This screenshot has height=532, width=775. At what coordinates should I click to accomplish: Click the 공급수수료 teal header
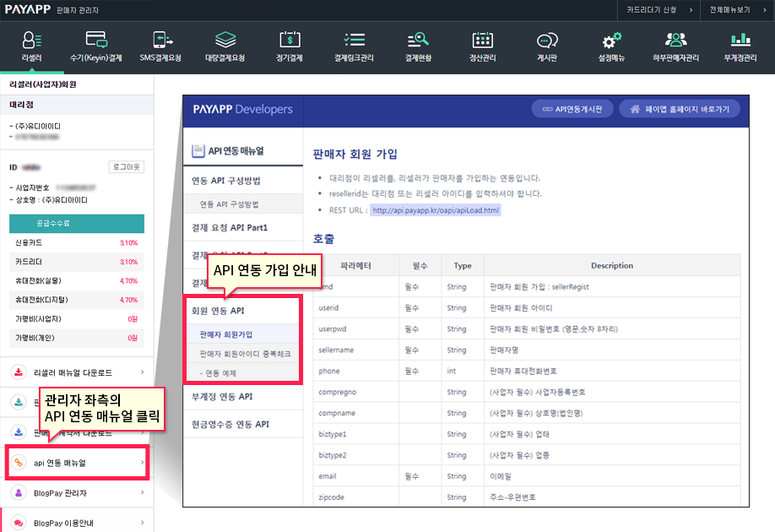tap(77, 224)
